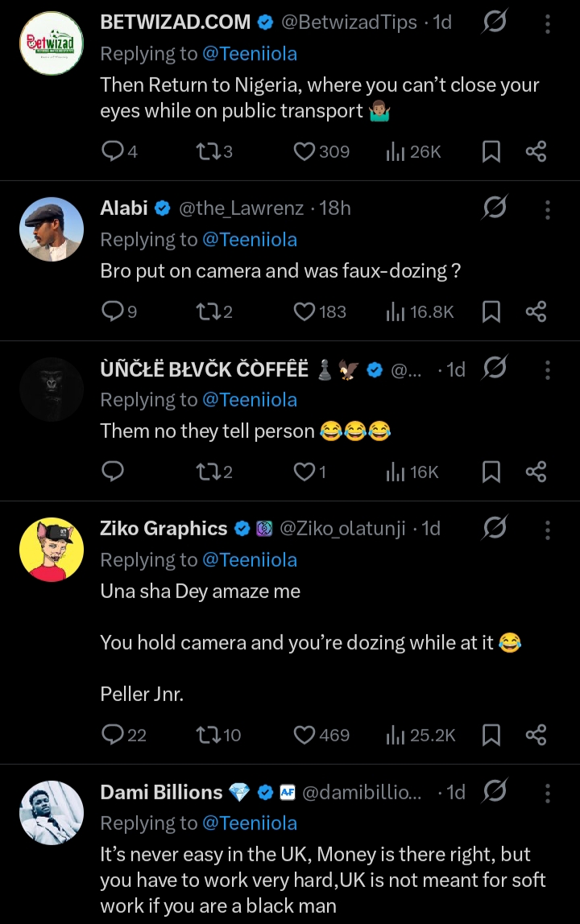Screen dimensions: 580x924
Task: Bookmark Ziko Graphics' reply
Action: pyautogui.click(x=491, y=734)
